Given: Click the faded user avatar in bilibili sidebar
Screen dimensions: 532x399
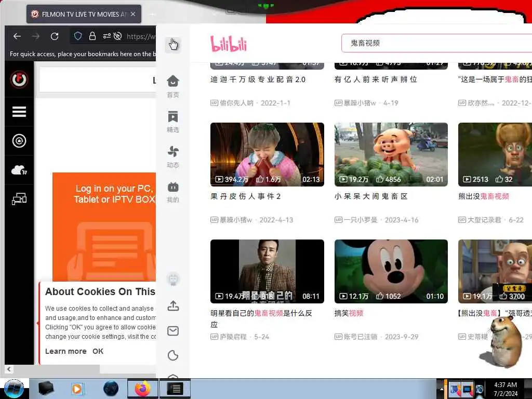Looking at the screenshot, I should [x=174, y=279].
